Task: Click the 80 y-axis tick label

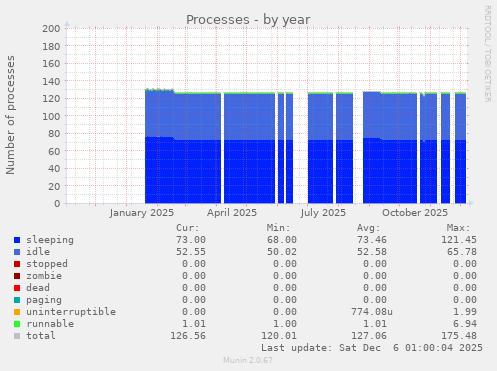Action: 54,133
